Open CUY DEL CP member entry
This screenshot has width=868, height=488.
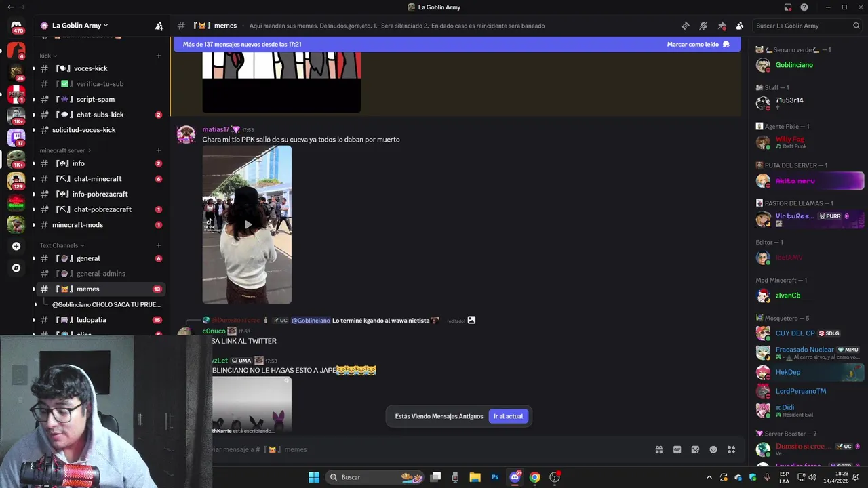pyautogui.click(x=810, y=333)
